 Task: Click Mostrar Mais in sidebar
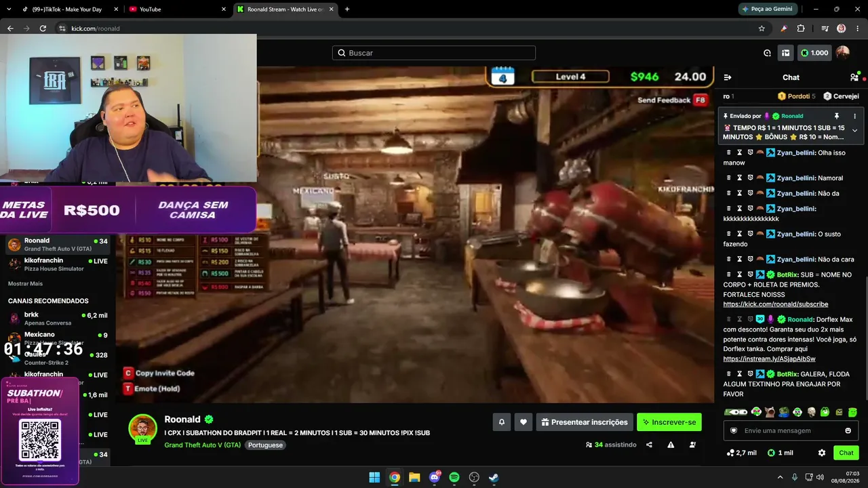pos(25,283)
